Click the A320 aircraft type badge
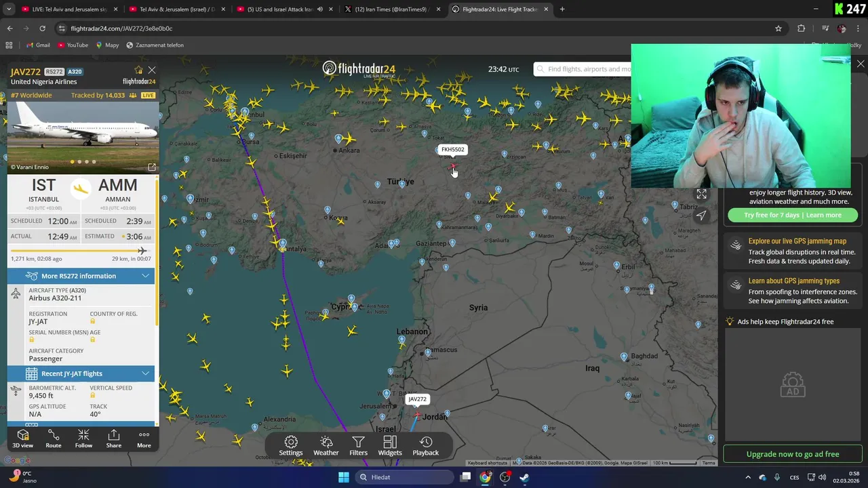The image size is (868, 488). click(x=75, y=72)
